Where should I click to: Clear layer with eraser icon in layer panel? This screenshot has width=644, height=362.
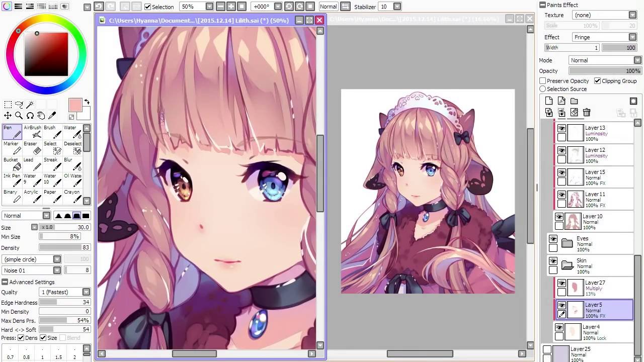point(574,113)
